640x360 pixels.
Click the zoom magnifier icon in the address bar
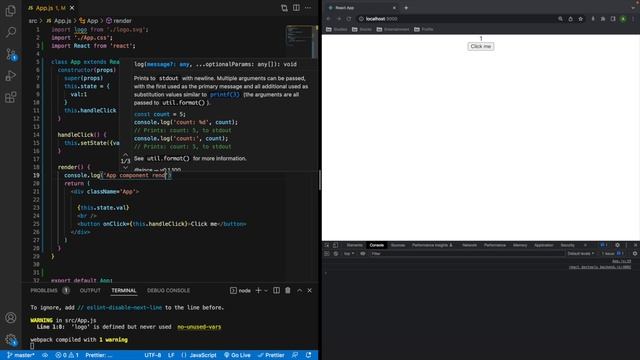[x=560, y=19]
